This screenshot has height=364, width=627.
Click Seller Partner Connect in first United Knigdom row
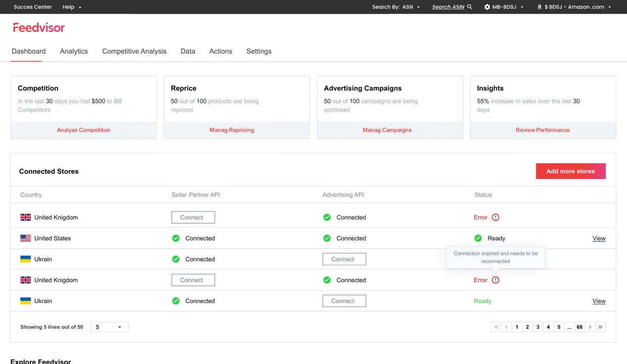(x=193, y=217)
